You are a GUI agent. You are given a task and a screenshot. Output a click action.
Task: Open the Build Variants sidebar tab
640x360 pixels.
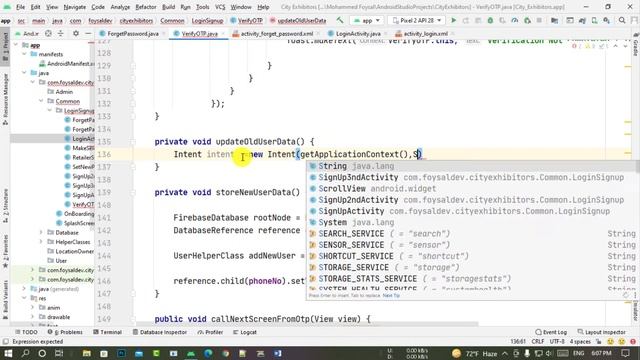coord(5,299)
